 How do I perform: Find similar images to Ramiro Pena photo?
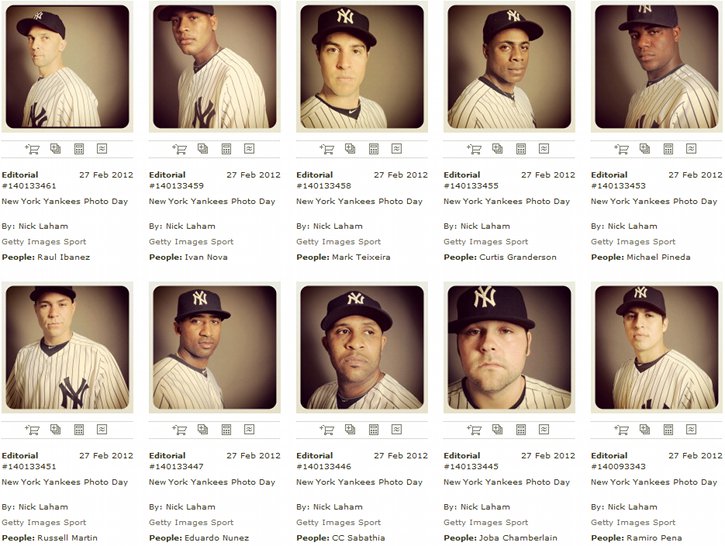(x=691, y=429)
